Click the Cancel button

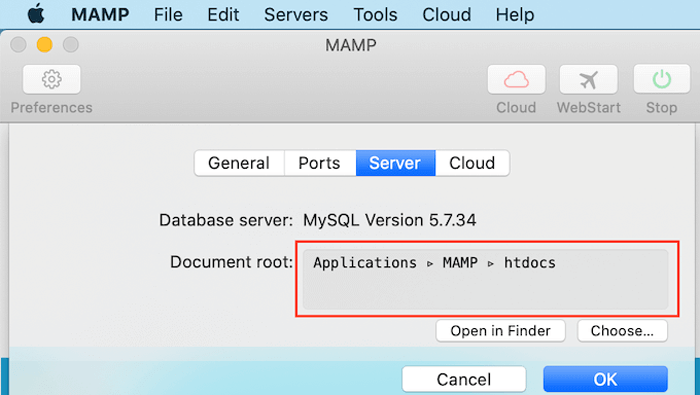tap(464, 379)
